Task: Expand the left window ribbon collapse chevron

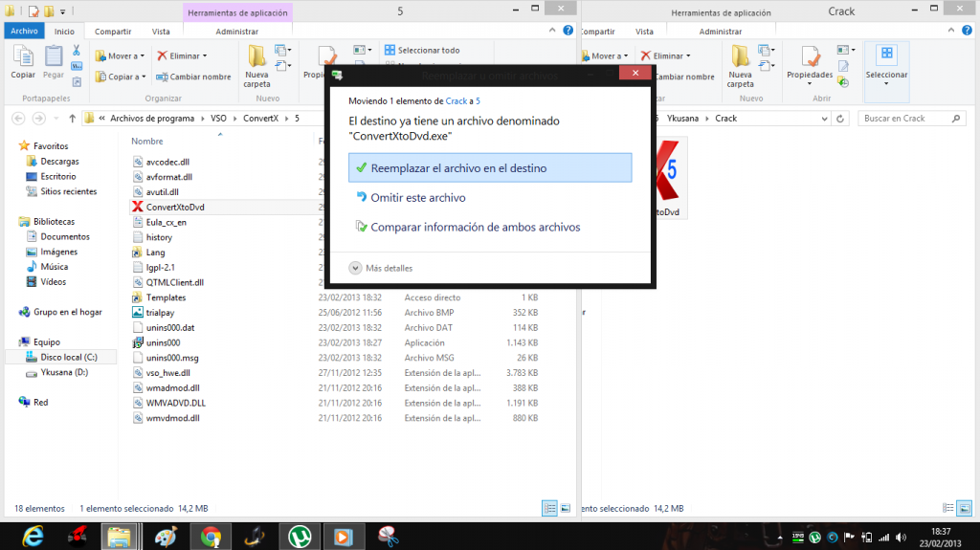Action: point(552,30)
